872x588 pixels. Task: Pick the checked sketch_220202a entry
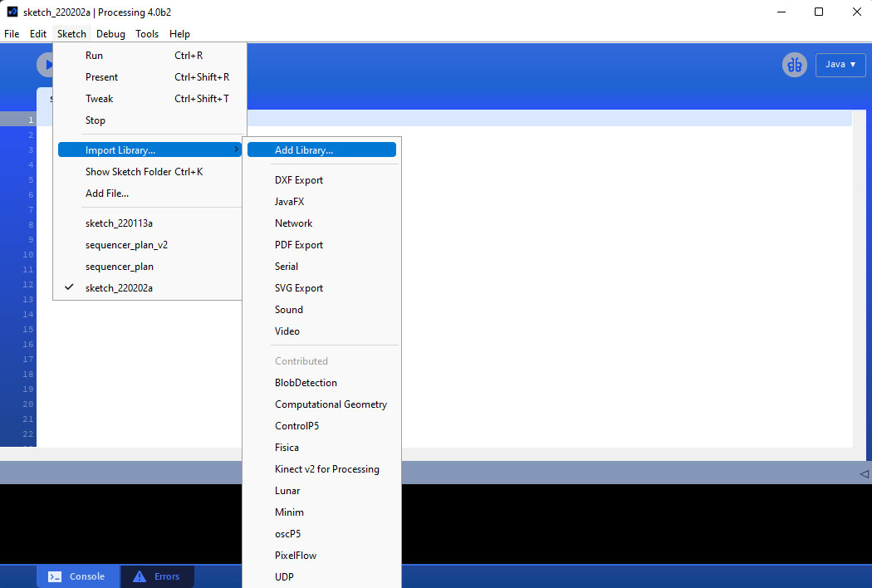coord(119,288)
